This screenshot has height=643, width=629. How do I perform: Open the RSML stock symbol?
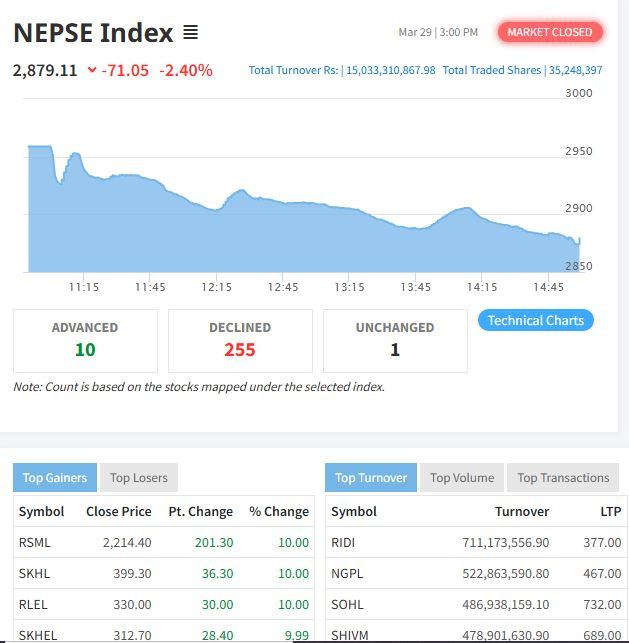click(x=34, y=542)
